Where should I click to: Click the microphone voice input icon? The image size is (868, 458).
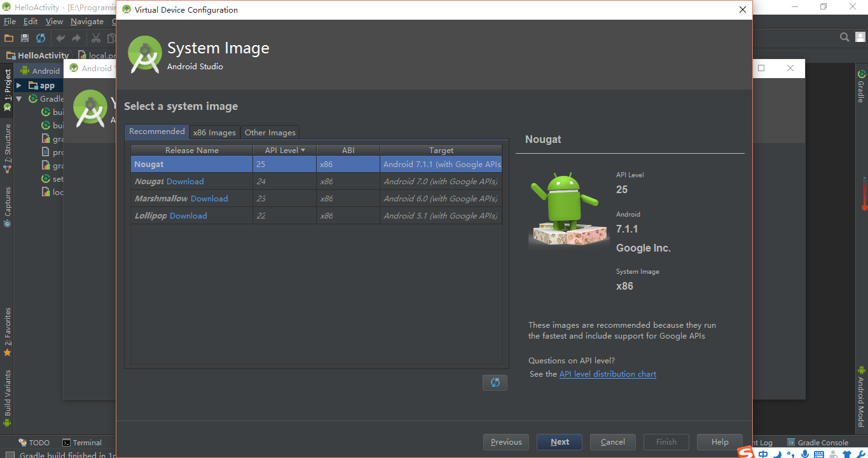point(805,454)
